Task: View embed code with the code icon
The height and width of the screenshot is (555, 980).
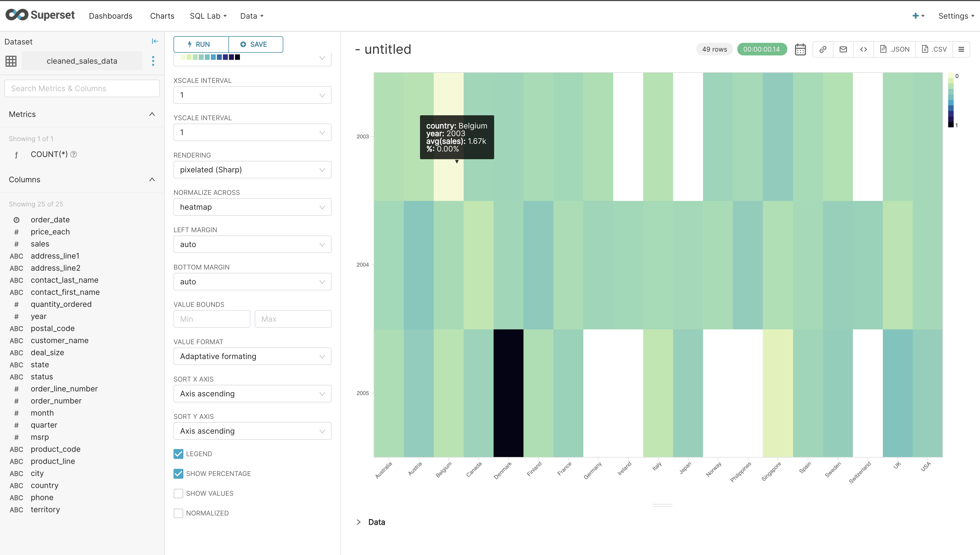Action: pos(863,49)
